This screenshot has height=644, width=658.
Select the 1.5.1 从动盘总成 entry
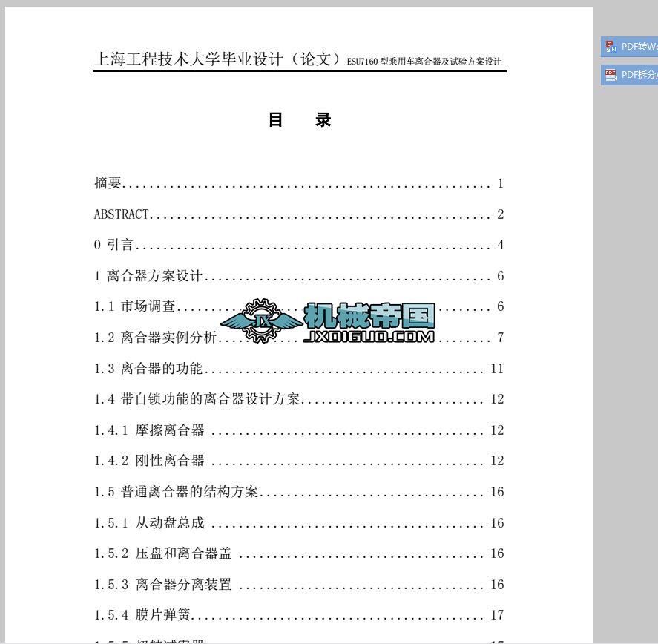click(299, 523)
